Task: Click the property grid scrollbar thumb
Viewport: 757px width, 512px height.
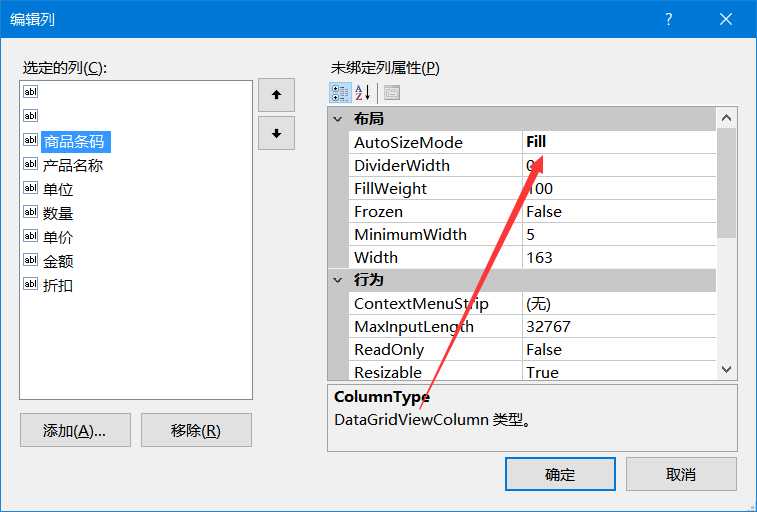Action: point(726,183)
